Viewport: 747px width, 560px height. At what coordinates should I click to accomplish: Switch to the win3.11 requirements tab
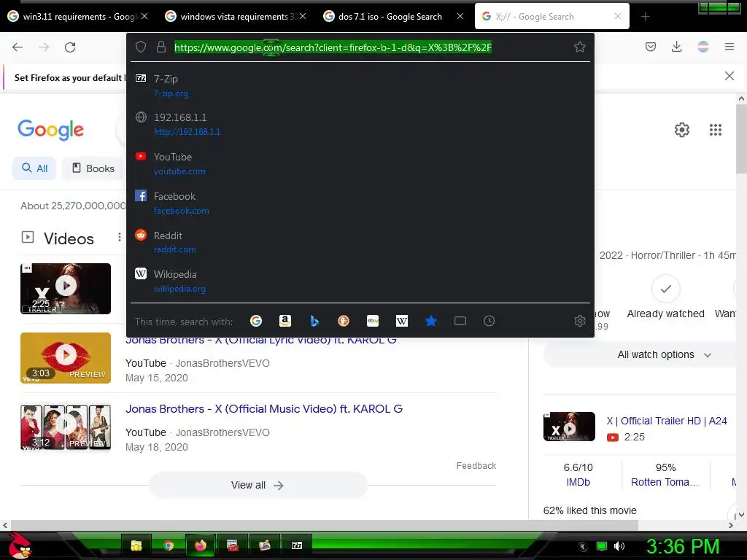click(78, 17)
